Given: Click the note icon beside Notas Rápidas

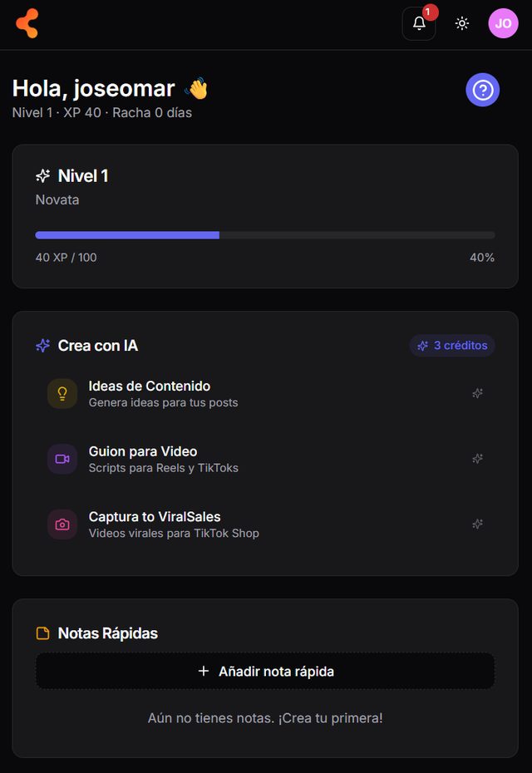Looking at the screenshot, I should click(x=42, y=633).
